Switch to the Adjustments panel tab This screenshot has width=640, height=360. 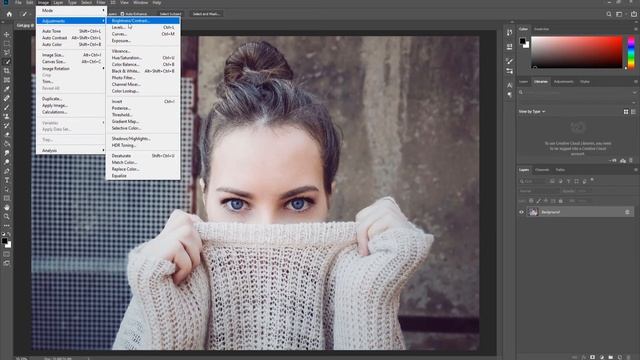click(564, 82)
